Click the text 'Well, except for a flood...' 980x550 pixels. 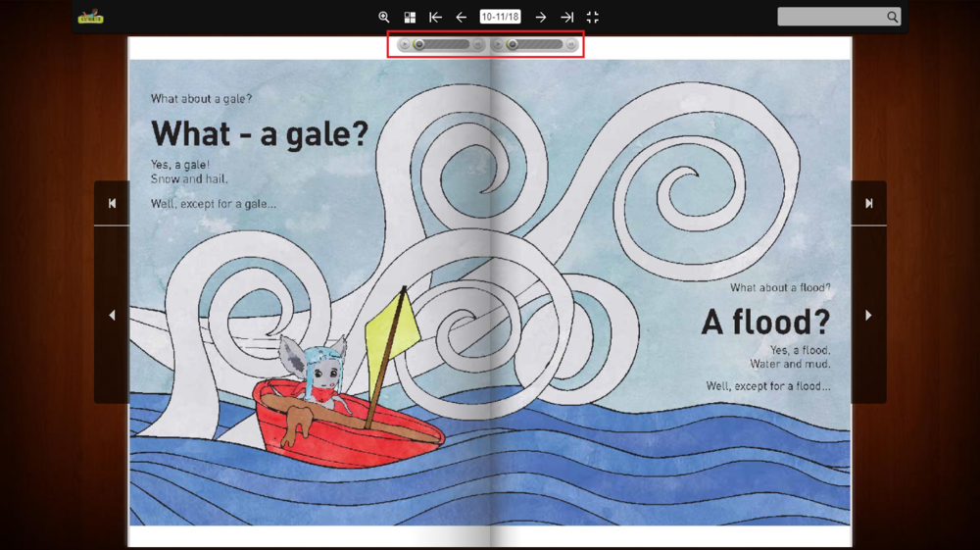click(768, 386)
